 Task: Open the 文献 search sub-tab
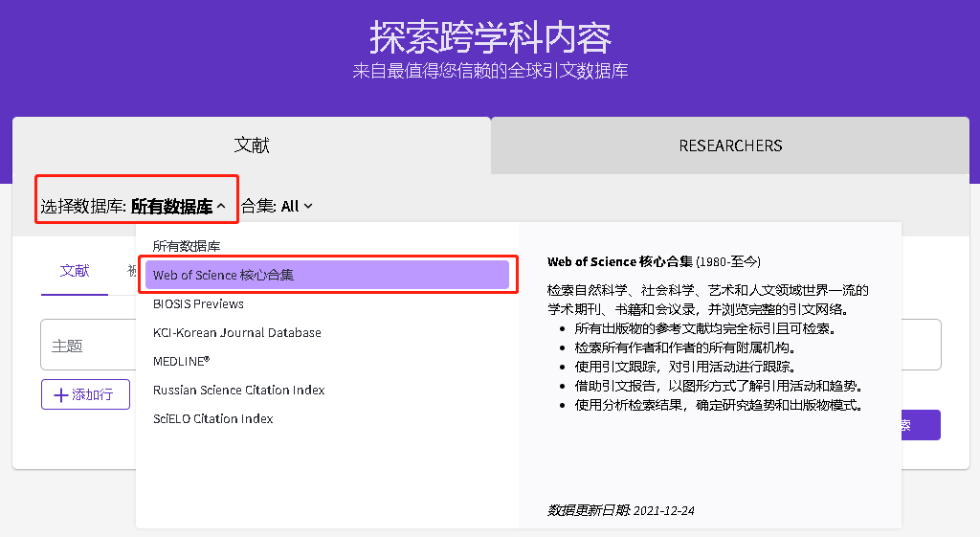click(x=75, y=271)
